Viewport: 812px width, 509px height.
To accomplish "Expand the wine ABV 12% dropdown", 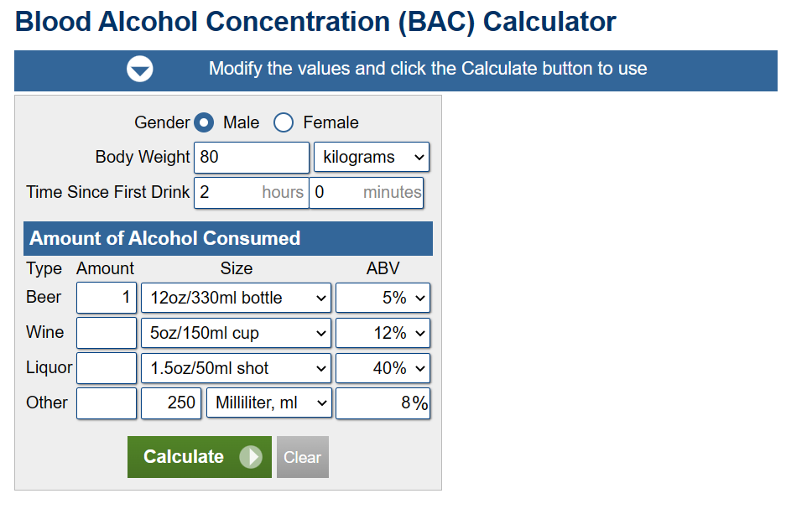I will pyautogui.click(x=383, y=333).
